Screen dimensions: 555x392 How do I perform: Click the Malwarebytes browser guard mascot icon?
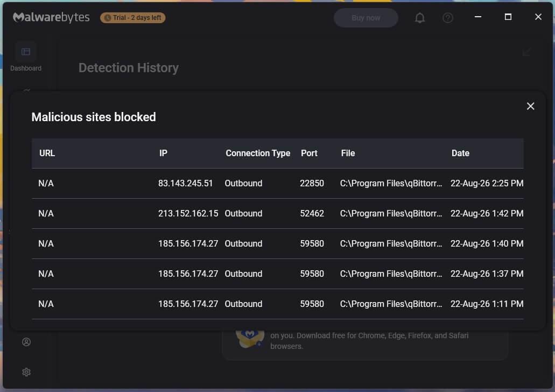250,339
